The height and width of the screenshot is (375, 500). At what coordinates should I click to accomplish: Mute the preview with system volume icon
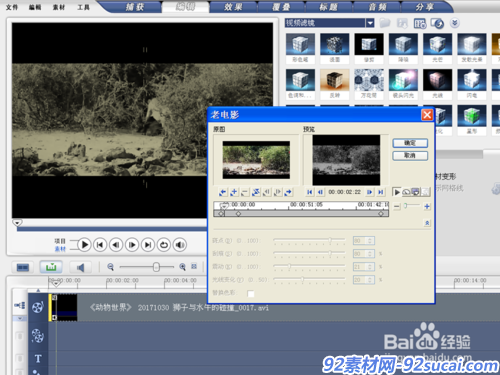click(x=180, y=245)
